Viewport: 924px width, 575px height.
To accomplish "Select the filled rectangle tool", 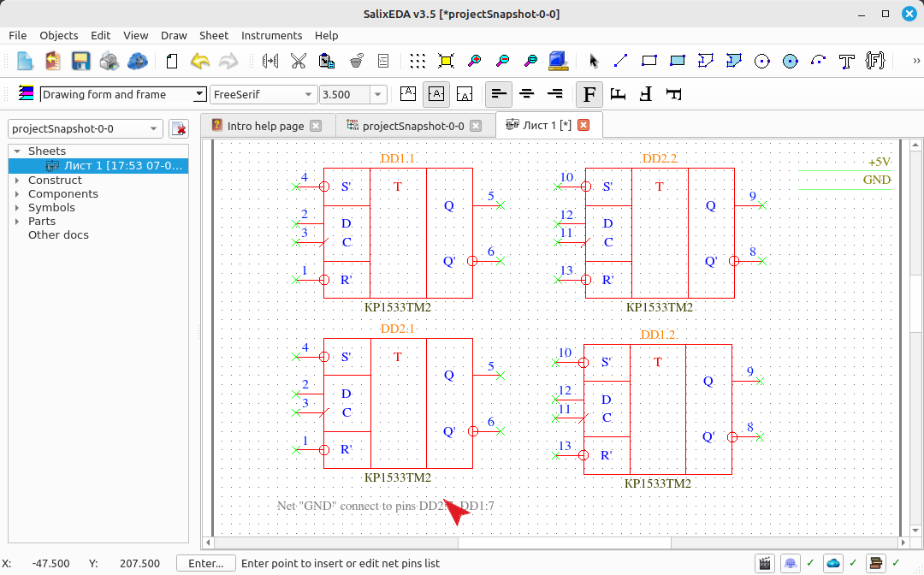I will click(x=677, y=61).
